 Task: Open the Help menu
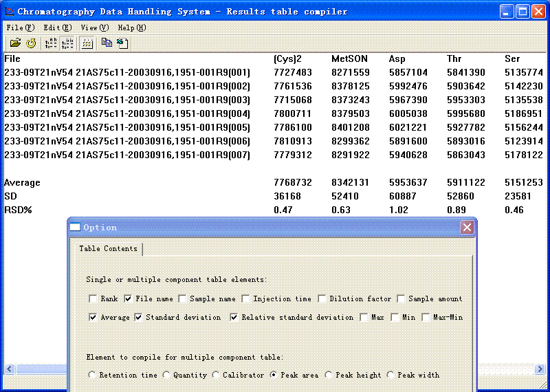click(132, 28)
